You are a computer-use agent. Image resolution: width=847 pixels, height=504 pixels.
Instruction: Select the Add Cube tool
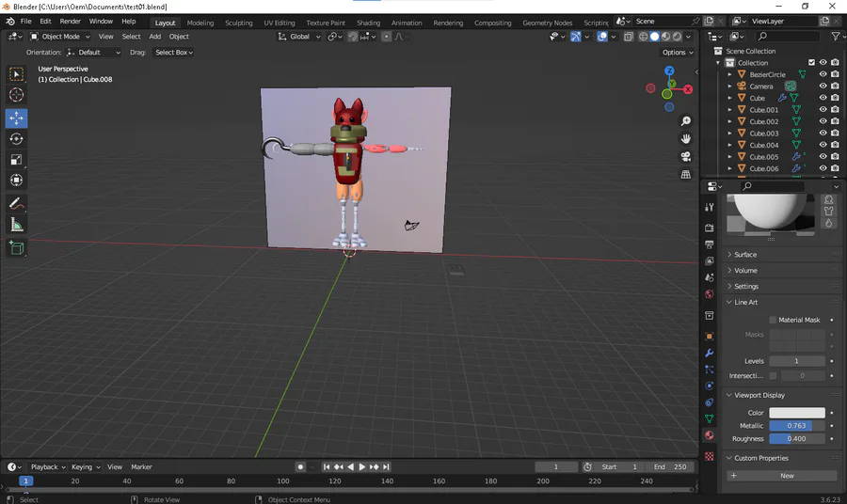[x=16, y=247]
